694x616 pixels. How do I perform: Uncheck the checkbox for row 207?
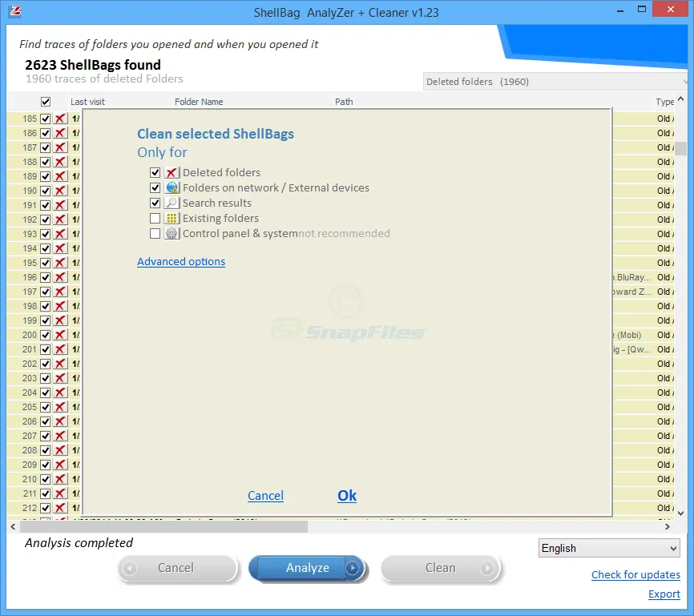[45, 436]
